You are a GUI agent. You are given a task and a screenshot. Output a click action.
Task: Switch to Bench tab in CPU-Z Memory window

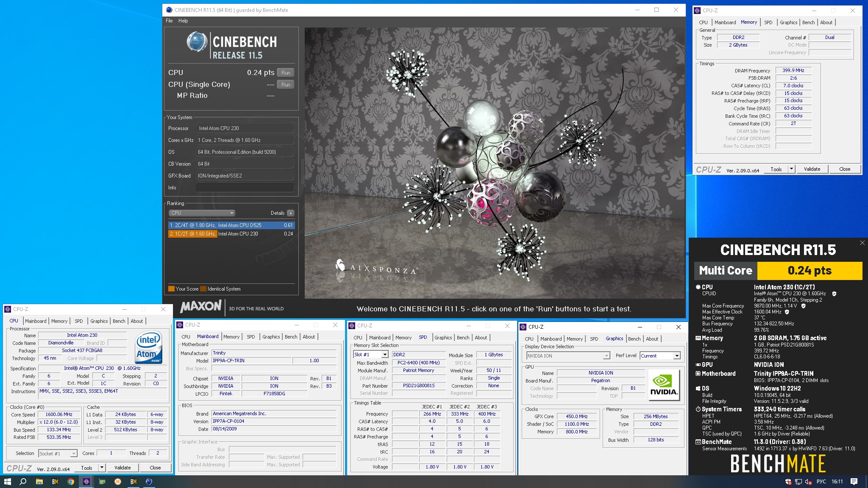click(x=808, y=22)
